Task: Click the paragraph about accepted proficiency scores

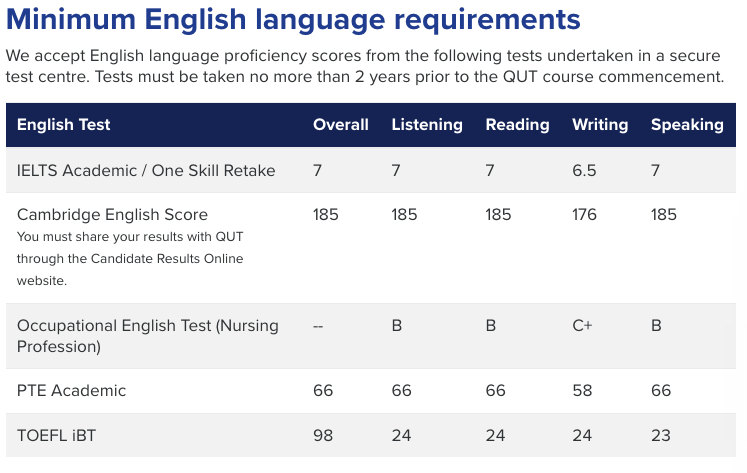Action: click(x=365, y=66)
